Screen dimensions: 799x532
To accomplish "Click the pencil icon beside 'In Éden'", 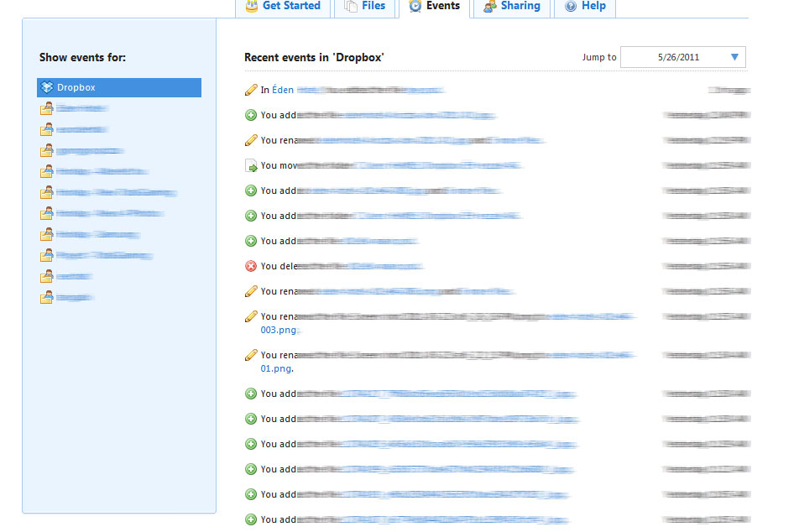I will coord(250,90).
